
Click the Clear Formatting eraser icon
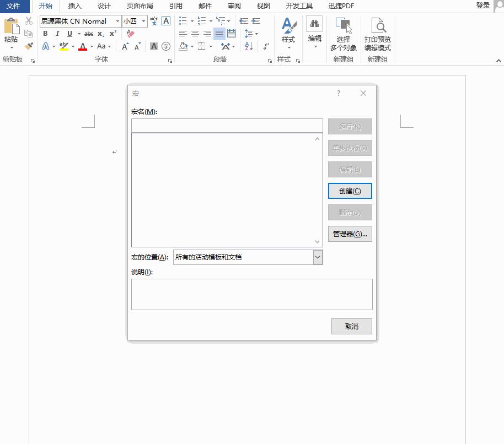(x=131, y=34)
